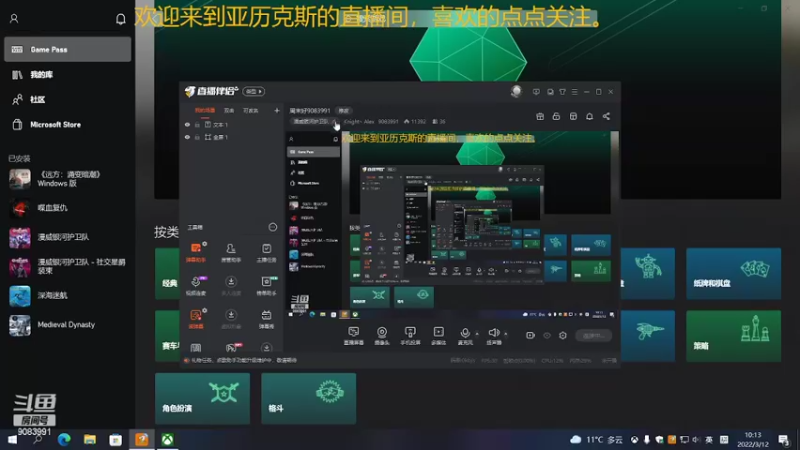Open the bell reminder icon above preview
Screen dimensions: 800x450
(589, 116)
